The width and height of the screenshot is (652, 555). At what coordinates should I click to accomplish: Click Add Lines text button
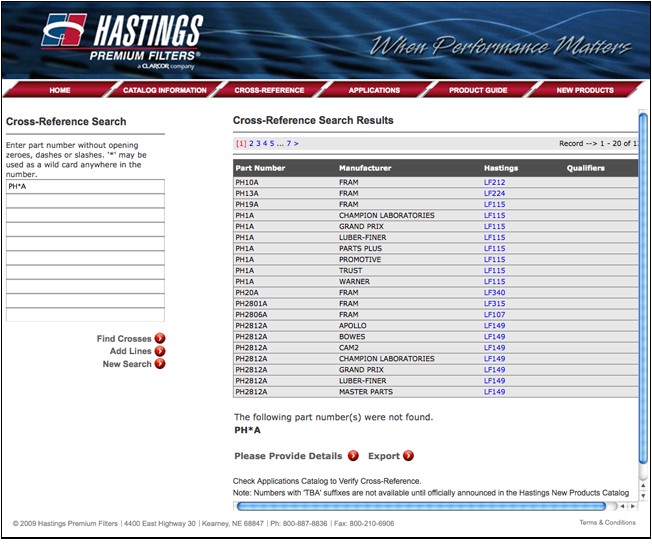pos(131,351)
